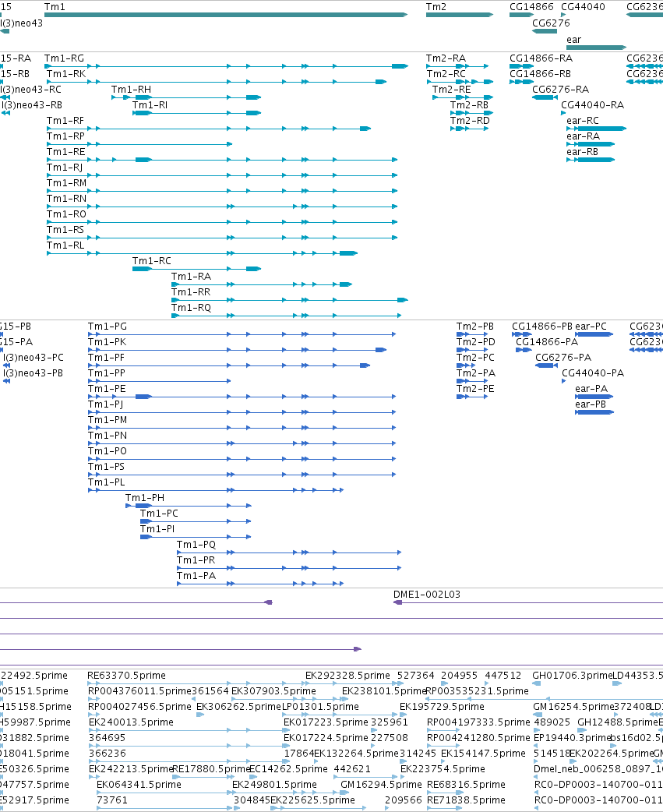This screenshot has height=812, width=663.
Task: Click transcript Tm1-RK label
Action: click(x=66, y=74)
